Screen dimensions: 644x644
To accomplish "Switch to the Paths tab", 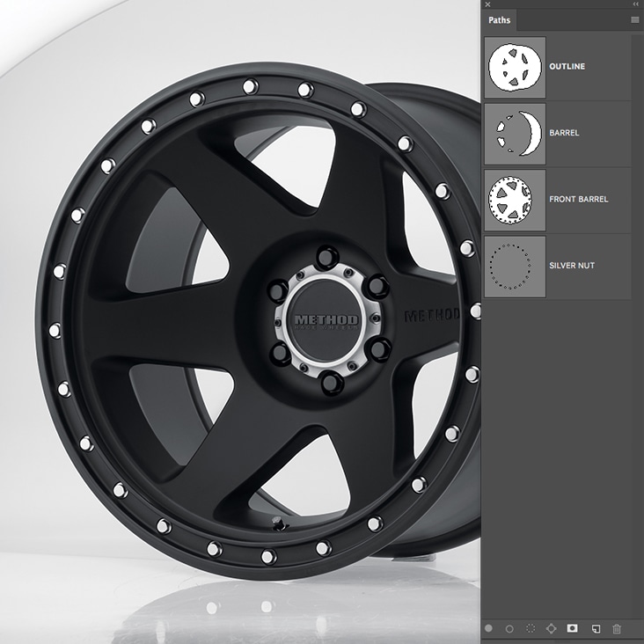I will [x=500, y=19].
